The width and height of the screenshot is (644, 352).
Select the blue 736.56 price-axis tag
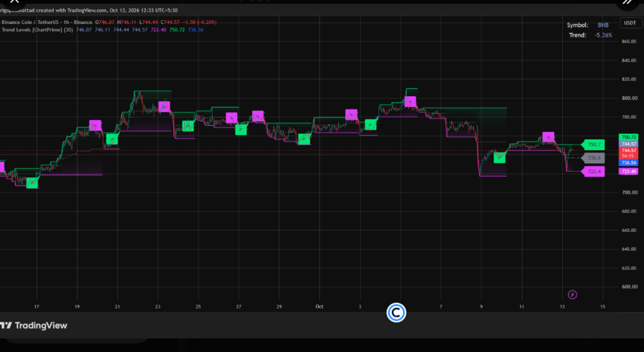[628, 163]
